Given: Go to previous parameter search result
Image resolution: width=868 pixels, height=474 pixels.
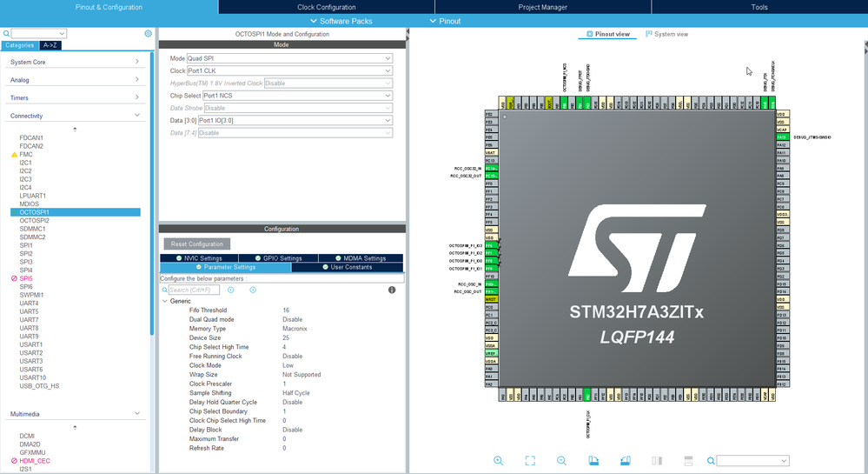Looking at the screenshot, I should click(x=231, y=290).
